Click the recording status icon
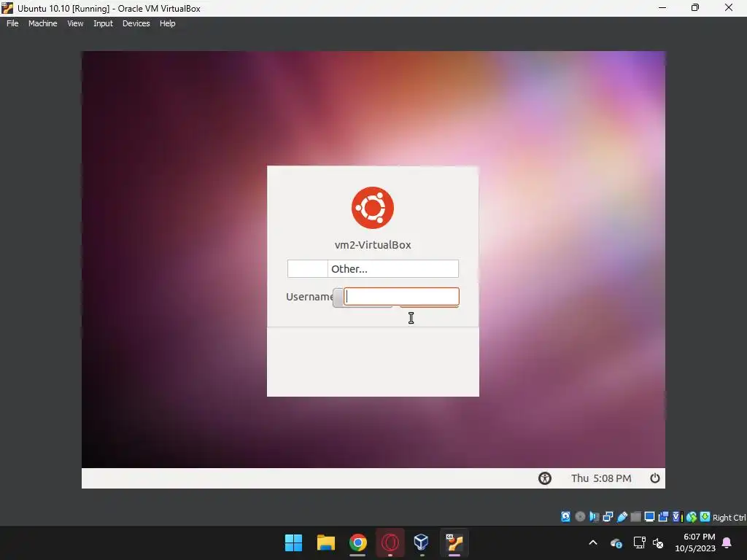This screenshot has width=747, height=560. 663,517
